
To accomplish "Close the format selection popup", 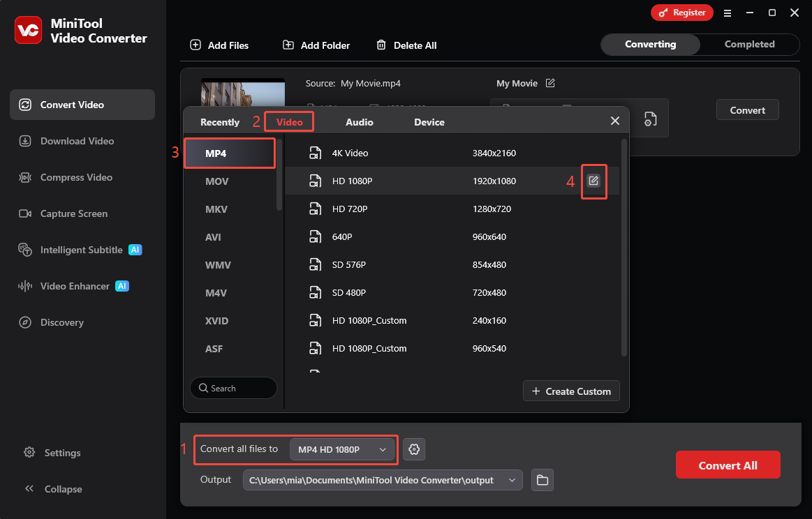I will pos(614,121).
